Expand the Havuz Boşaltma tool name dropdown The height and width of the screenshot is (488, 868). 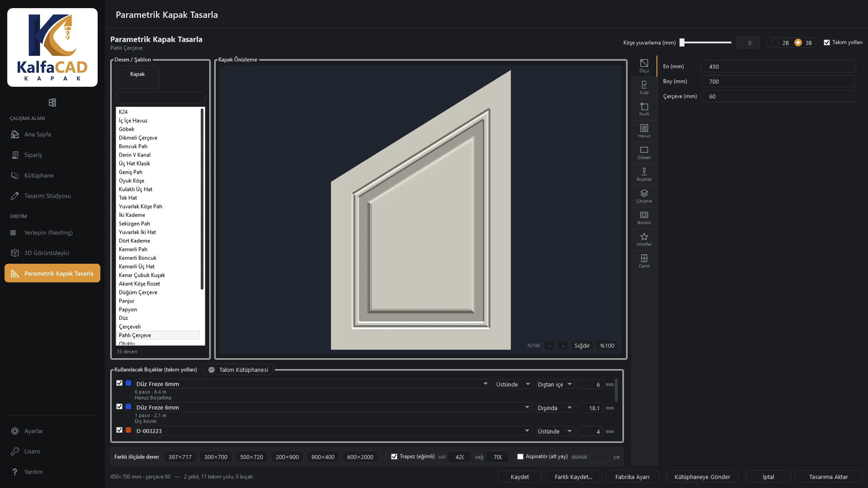[312, 384]
